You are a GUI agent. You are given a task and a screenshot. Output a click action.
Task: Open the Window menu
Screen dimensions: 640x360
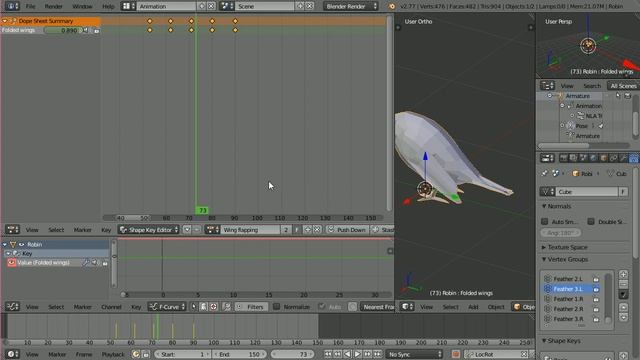click(x=82, y=6)
